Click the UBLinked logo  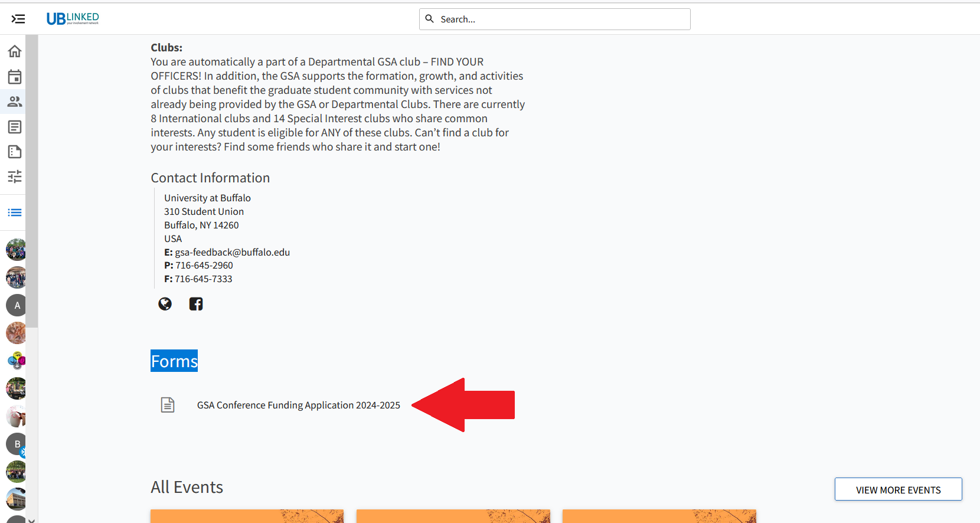[73, 19]
